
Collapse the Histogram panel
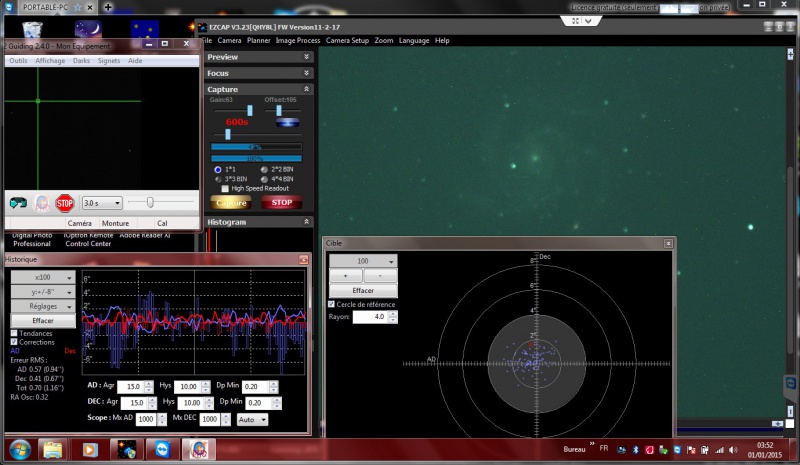click(307, 222)
